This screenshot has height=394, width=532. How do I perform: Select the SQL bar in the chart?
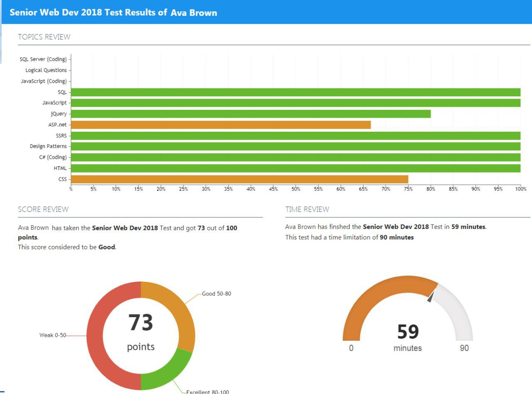[291, 91]
